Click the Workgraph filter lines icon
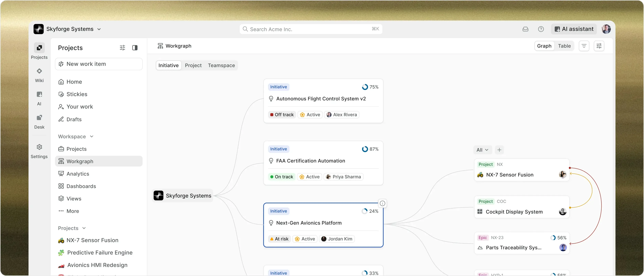 tap(584, 46)
